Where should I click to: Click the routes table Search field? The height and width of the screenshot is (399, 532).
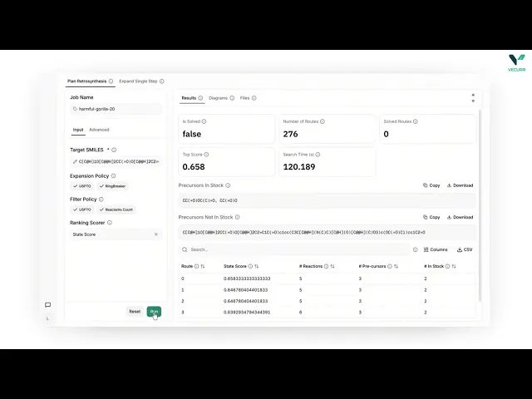[x=294, y=249]
